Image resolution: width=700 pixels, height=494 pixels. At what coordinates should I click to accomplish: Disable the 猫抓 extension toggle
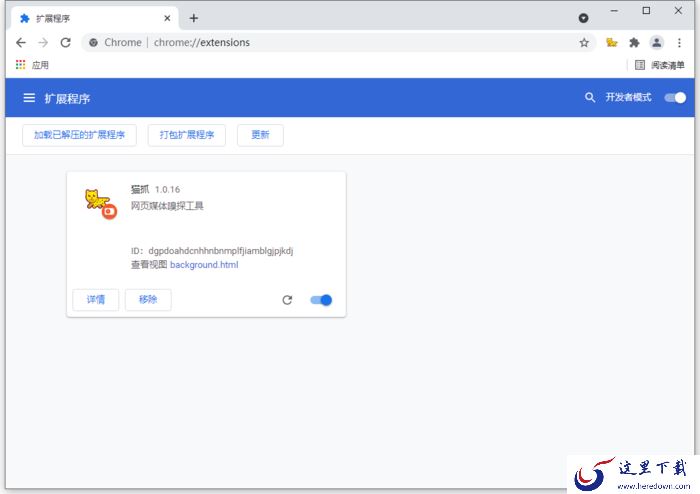pyautogui.click(x=321, y=300)
